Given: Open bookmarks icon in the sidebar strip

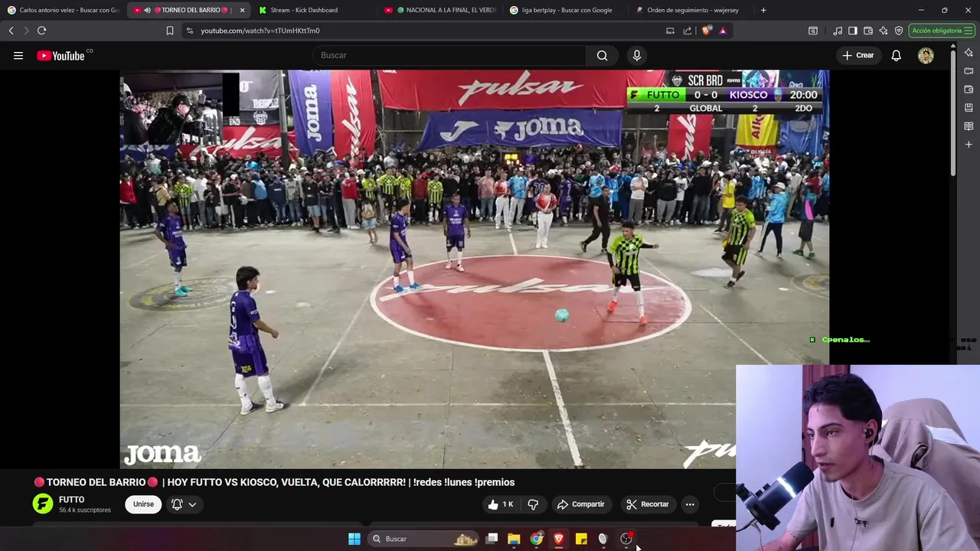Looking at the screenshot, I should click(969, 108).
